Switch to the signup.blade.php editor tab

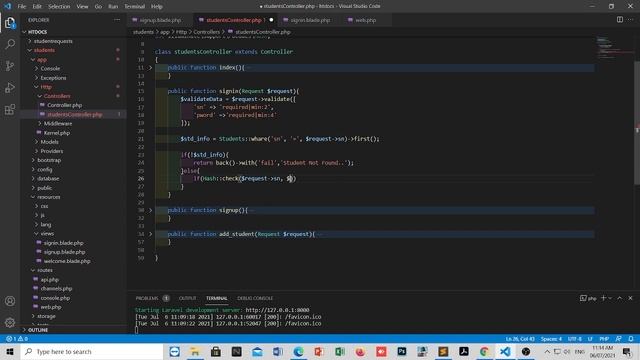point(160,20)
